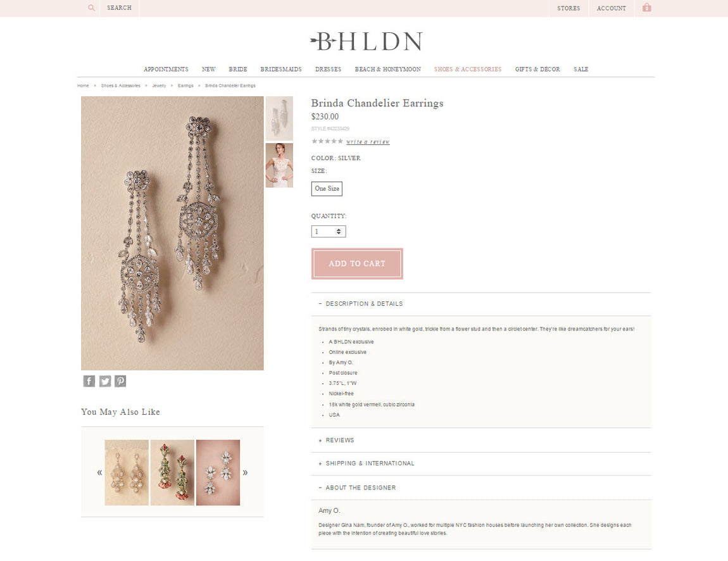Pin product with Pinterest icon

pyautogui.click(x=120, y=381)
